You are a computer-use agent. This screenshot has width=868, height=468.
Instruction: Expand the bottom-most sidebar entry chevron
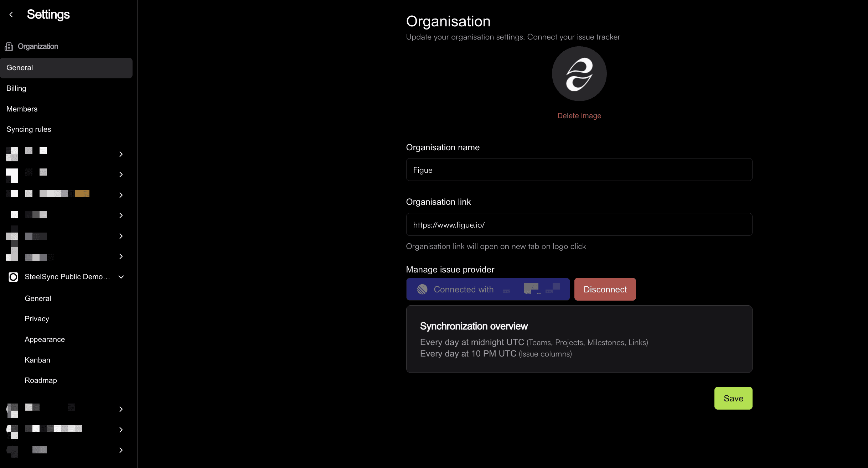click(121, 450)
